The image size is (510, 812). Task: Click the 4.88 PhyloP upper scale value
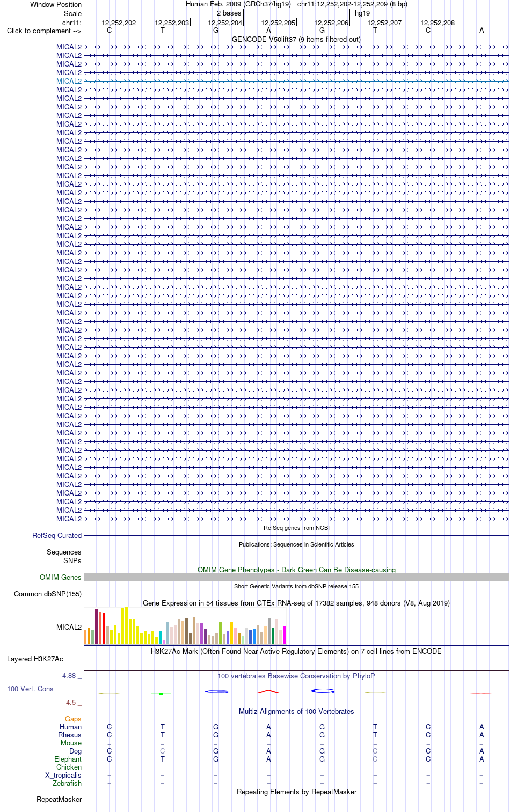click(x=69, y=676)
